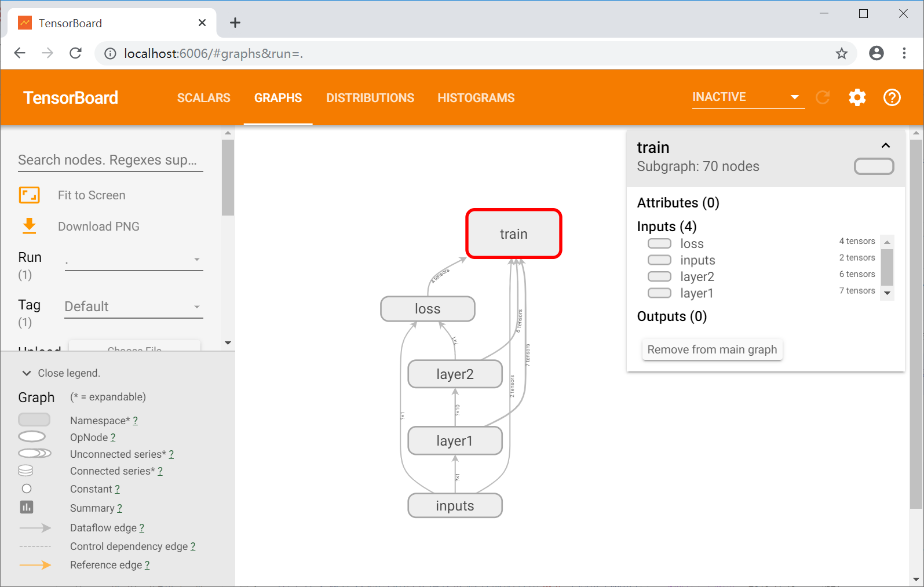
Task: Click the layer1 node icon in info panel
Action: (659, 293)
